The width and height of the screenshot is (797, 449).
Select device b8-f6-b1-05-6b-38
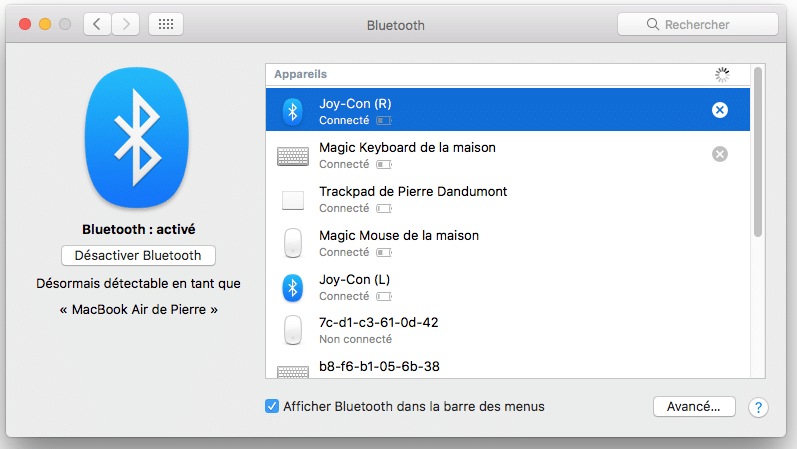pos(508,366)
